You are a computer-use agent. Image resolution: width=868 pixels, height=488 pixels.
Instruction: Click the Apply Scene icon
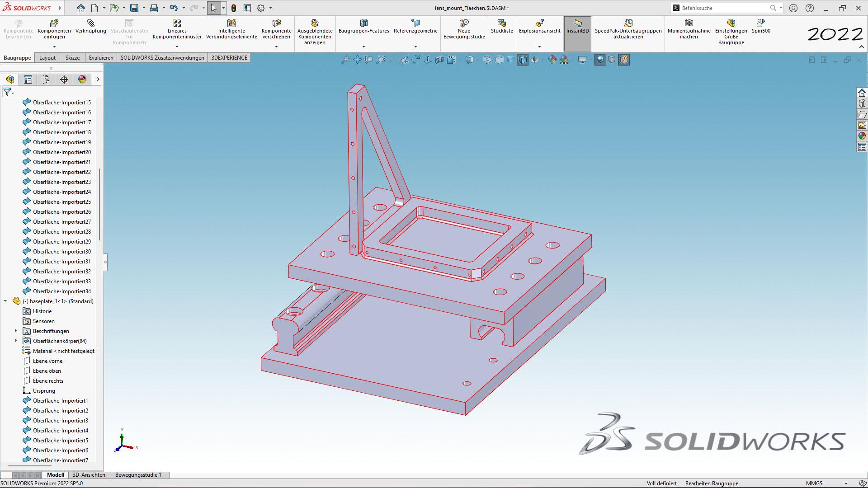[564, 60]
